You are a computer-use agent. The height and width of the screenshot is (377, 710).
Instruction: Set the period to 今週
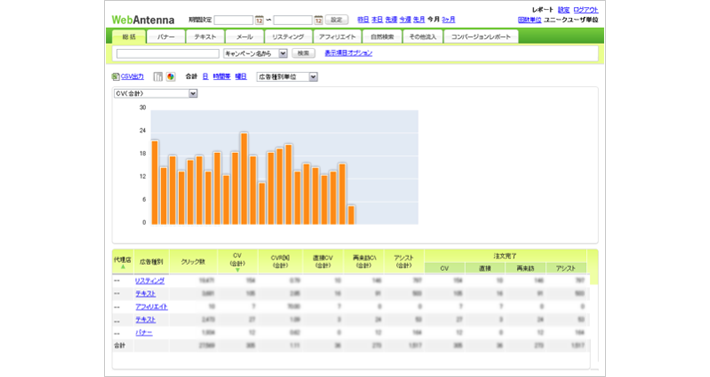[x=405, y=19]
